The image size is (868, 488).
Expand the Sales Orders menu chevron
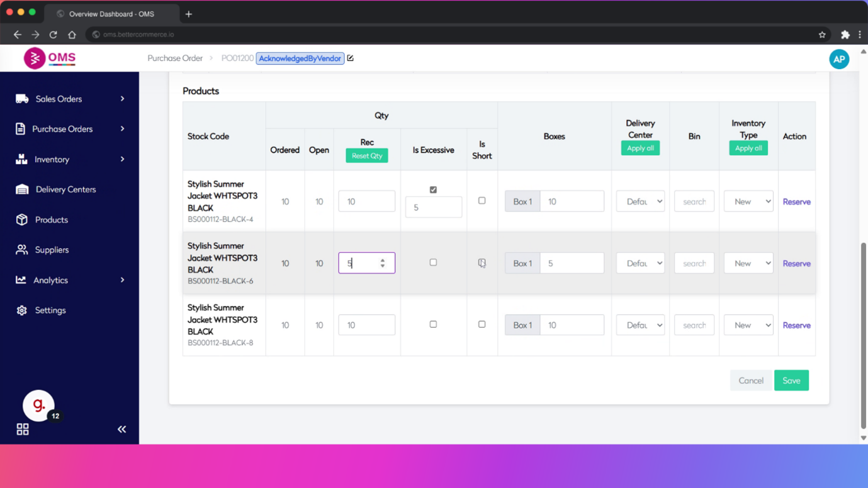[122, 99]
